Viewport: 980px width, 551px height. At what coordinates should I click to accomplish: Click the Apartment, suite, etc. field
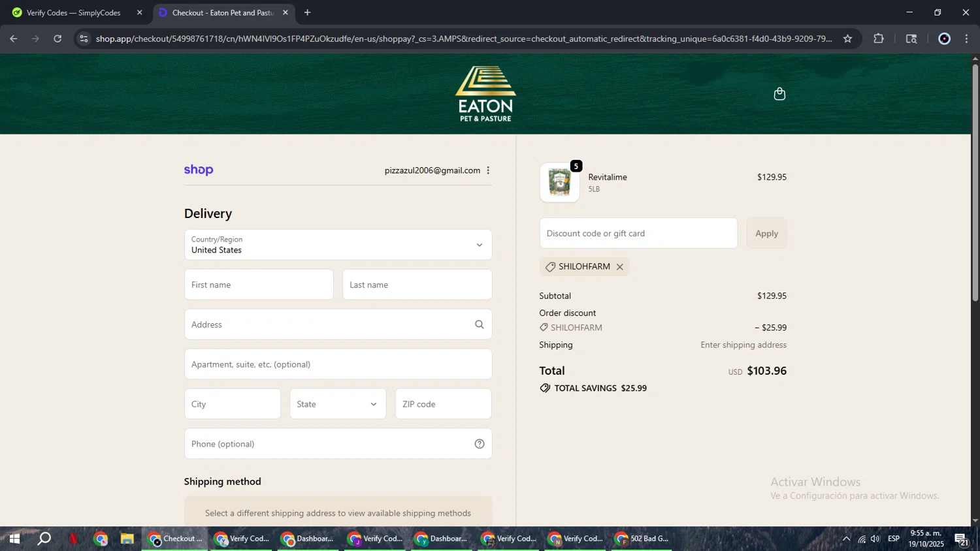pos(338,364)
